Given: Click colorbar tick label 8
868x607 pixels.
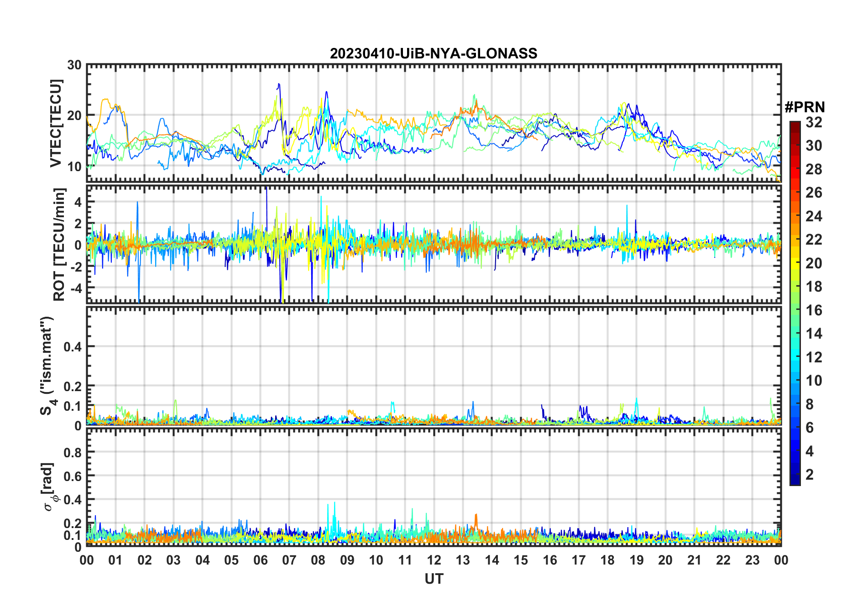Looking at the screenshot, I should coord(810,404).
